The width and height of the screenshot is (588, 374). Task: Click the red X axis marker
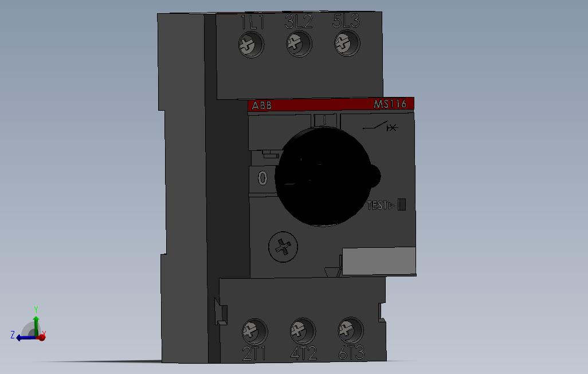pyautogui.click(x=42, y=337)
